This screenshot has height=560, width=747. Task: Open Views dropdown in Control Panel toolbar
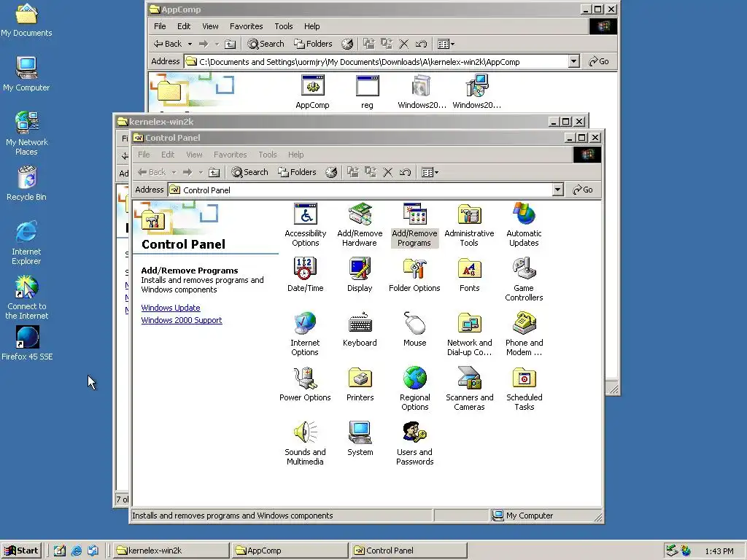click(430, 172)
